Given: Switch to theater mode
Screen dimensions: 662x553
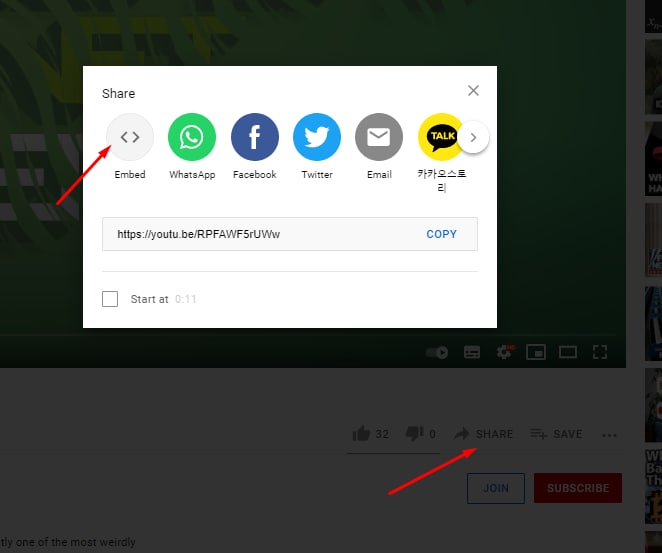Looking at the screenshot, I should 568,352.
